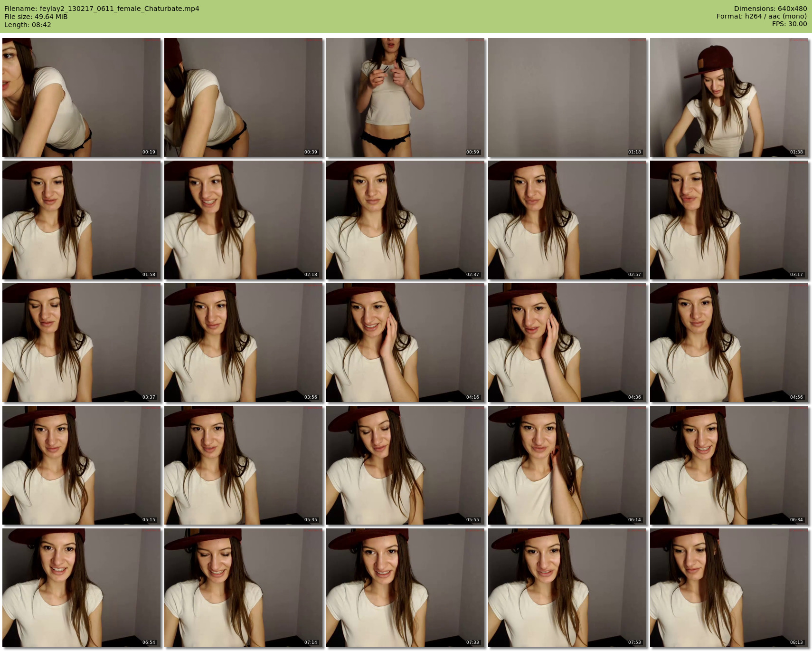Select the frame marked 00:59

click(x=405, y=97)
